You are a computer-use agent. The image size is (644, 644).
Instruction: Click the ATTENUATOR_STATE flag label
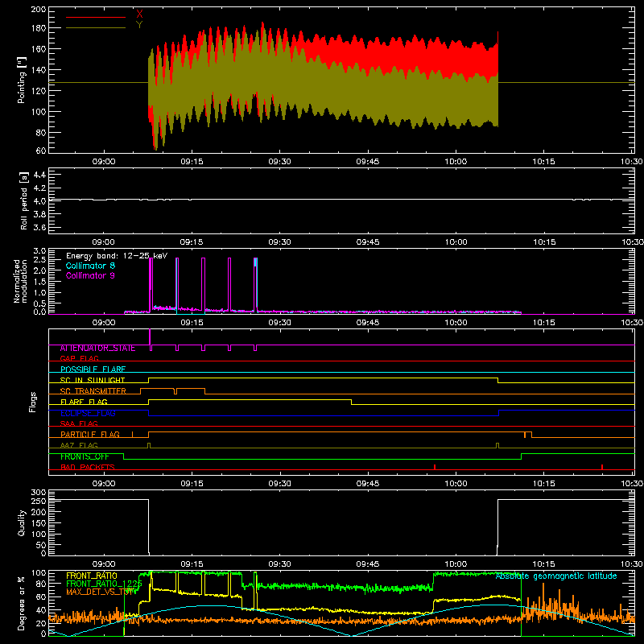click(97, 349)
